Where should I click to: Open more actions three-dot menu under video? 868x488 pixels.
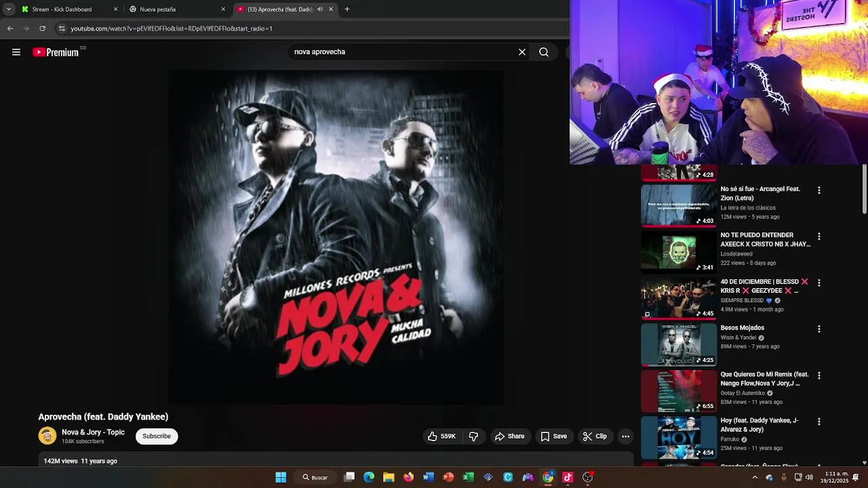pyautogui.click(x=625, y=436)
